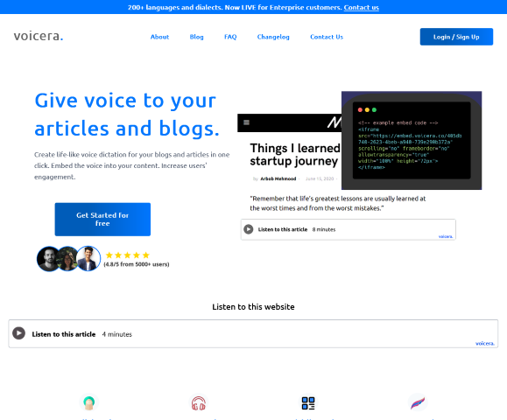The width and height of the screenshot is (507, 420).
Task: Click Give voice to your articles headline
Action: (127, 115)
